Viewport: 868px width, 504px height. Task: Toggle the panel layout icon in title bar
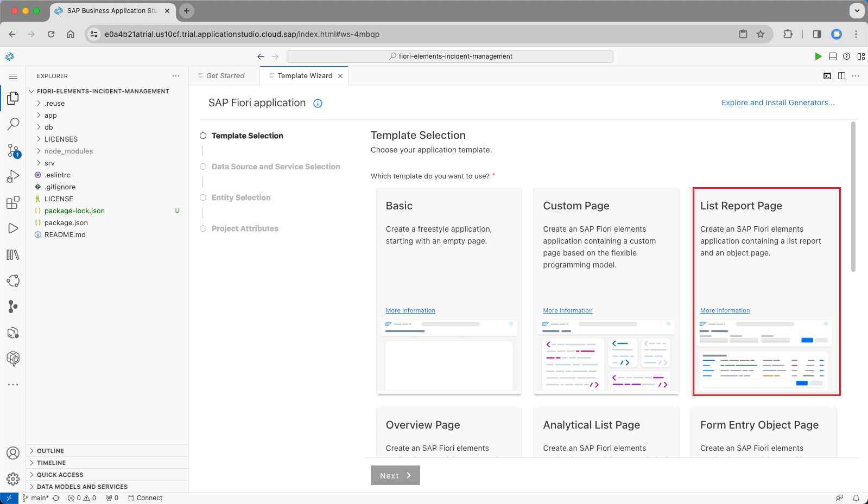coord(832,56)
